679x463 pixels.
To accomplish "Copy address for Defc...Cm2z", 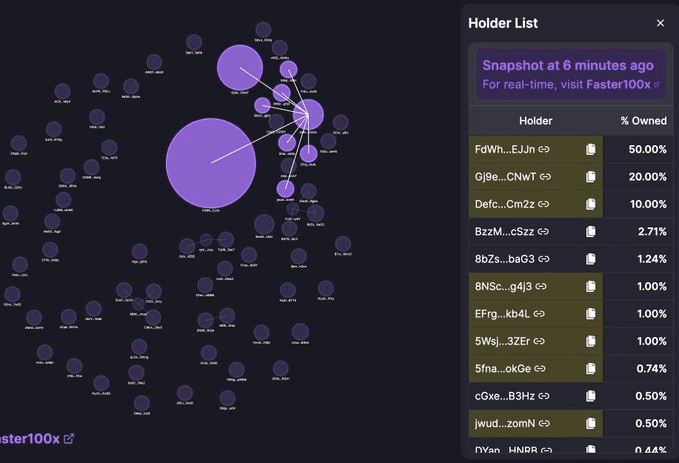I will [591, 204].
